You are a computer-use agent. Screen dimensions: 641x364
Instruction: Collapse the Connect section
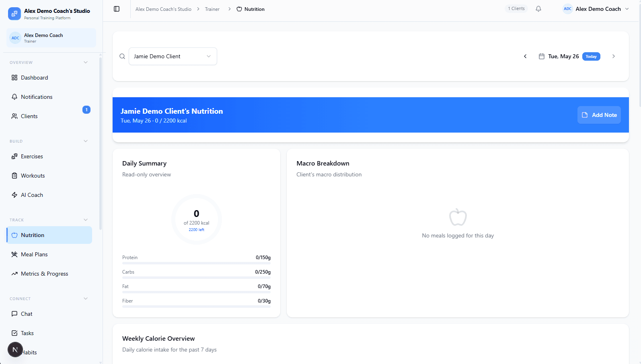86,299
